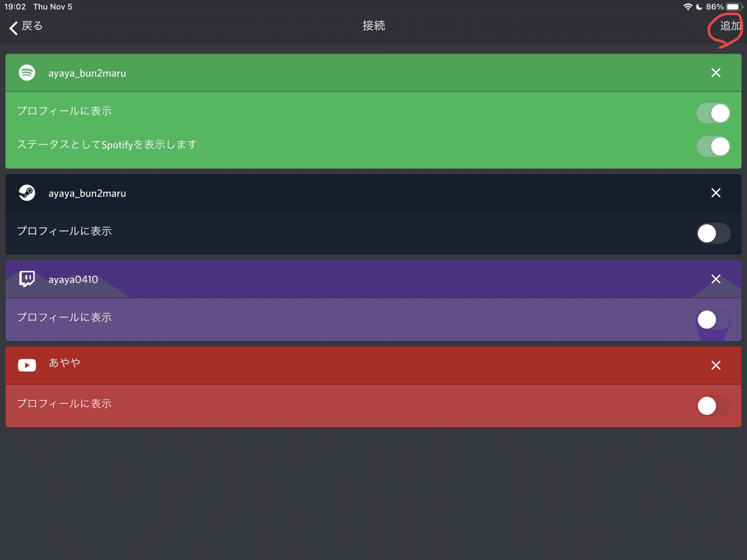Select the Steam ayaya_bun2maru account name
Image resolution: width=747 pixels, height=560 pixels.
point(87,194)
